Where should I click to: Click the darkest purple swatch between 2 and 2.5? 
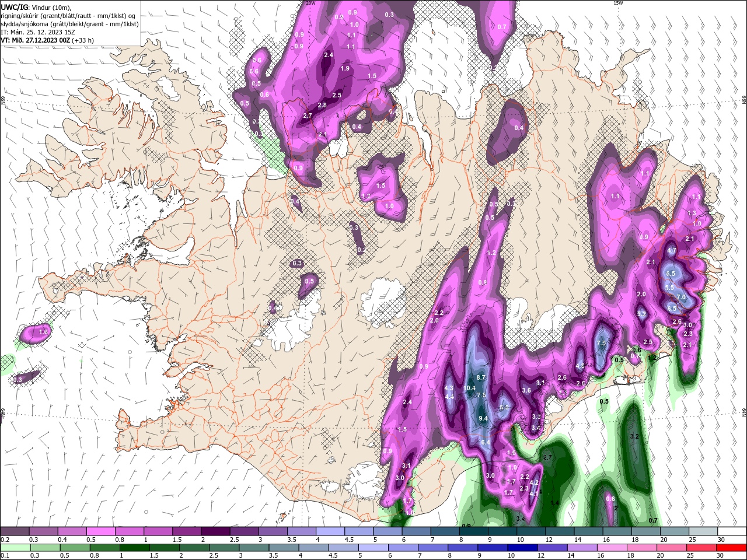pyautogui.click(x=215, y=531)
